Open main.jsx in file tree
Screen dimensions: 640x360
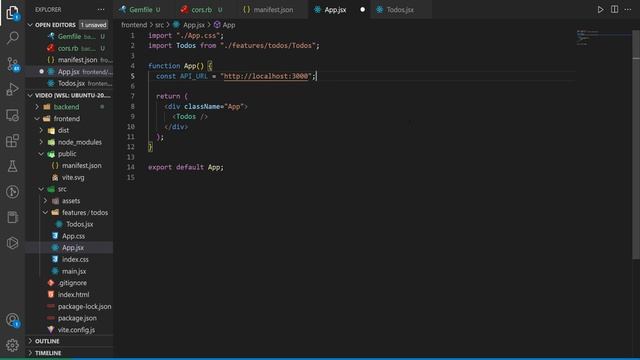pos(74,271)
